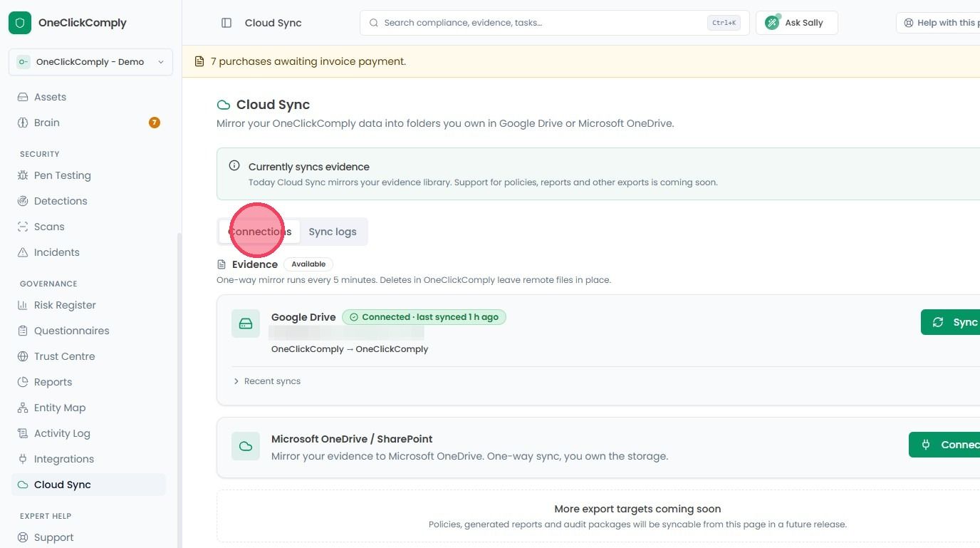Click the OneClickComply → OneClickComply folder mapping text
Screen dimensions: 980x548
[350, 349]
